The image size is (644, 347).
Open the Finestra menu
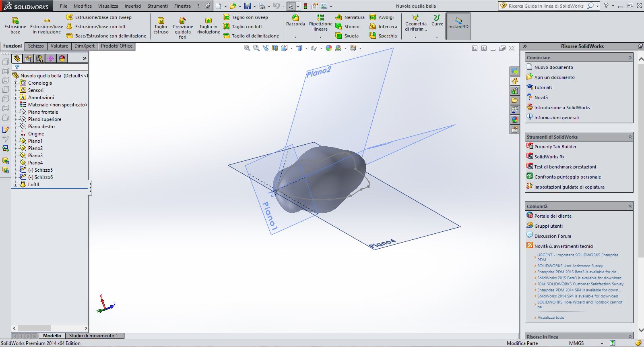click(182, 6)
